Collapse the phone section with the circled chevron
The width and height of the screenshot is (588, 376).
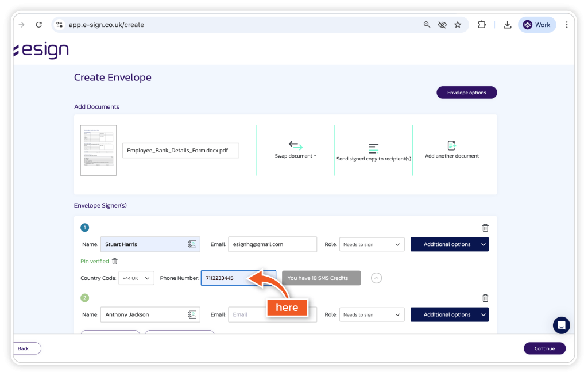tap(376, 278)
